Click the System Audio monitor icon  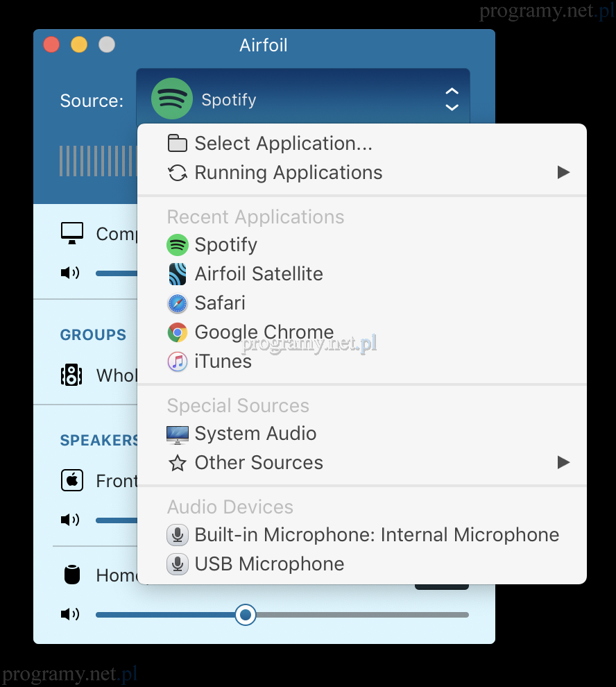tap(178, 434)
